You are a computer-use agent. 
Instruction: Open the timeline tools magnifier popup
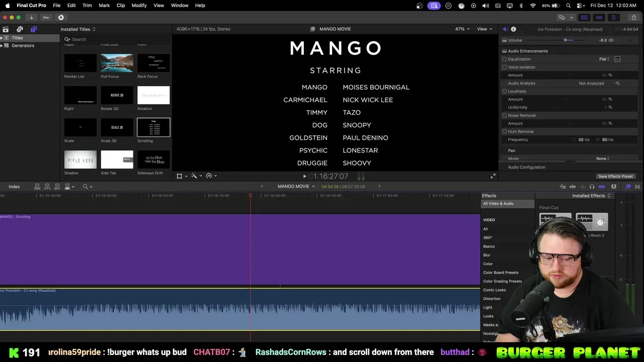pyautogui.click(x=87, y=187)
